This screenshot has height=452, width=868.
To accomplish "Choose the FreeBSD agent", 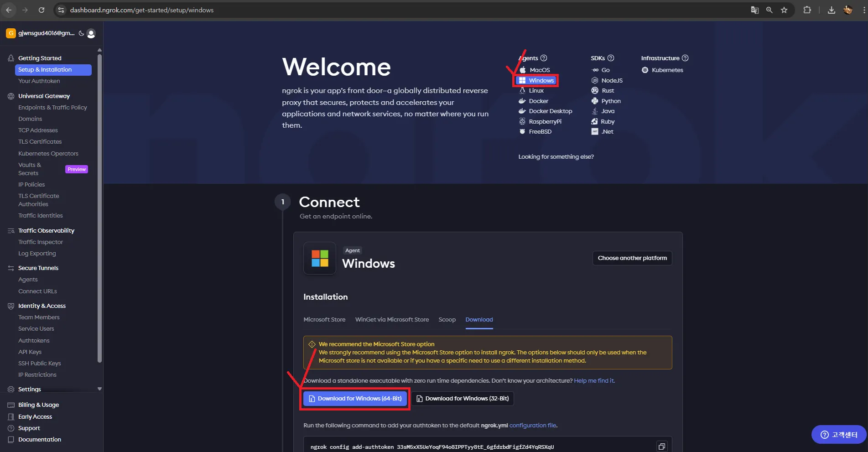I will pyautogui.click(x=535, y=131).
